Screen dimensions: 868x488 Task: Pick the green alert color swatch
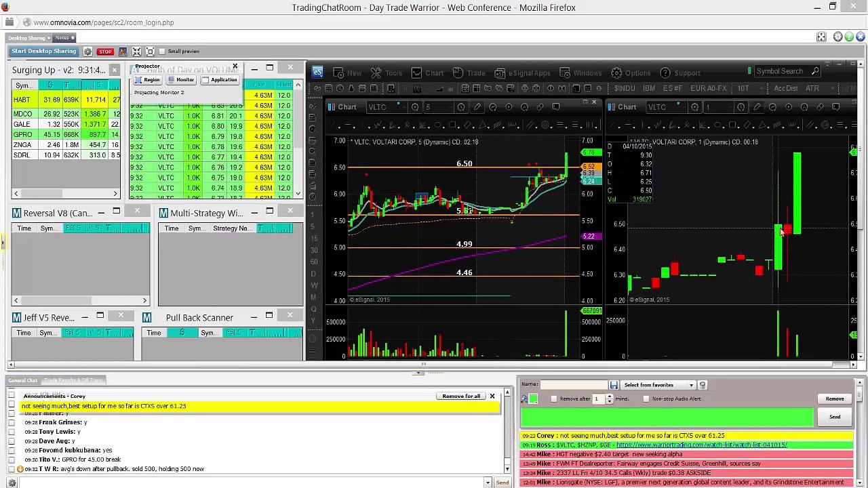(533, 399)
